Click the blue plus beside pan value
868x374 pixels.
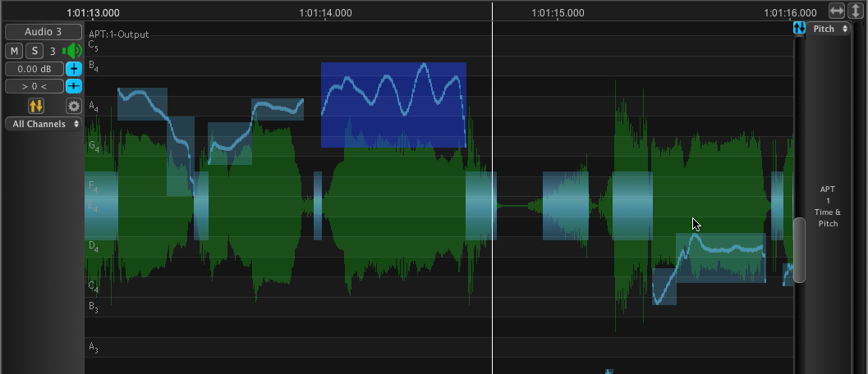74,86
